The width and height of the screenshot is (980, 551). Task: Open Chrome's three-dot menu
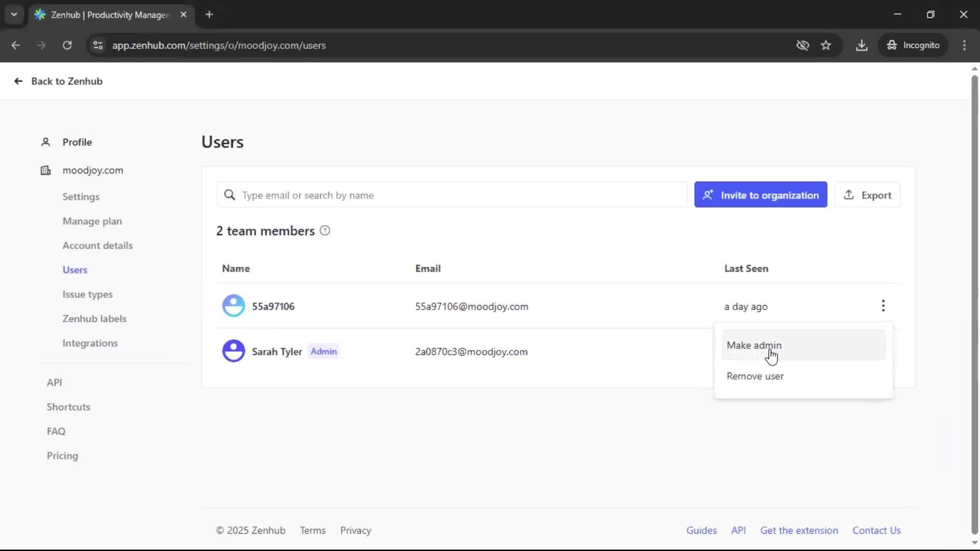click(965, 45)
